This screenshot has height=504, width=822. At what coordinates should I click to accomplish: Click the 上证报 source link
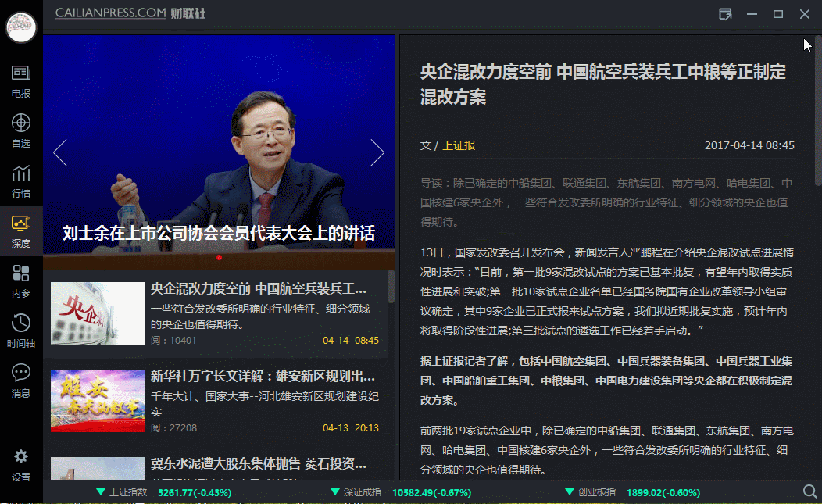point(459,145)
